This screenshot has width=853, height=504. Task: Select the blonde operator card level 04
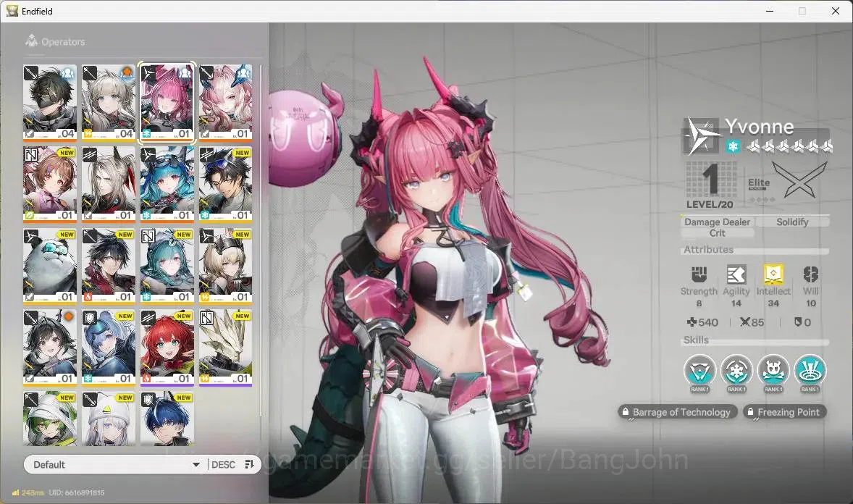[x=109, y=102]
